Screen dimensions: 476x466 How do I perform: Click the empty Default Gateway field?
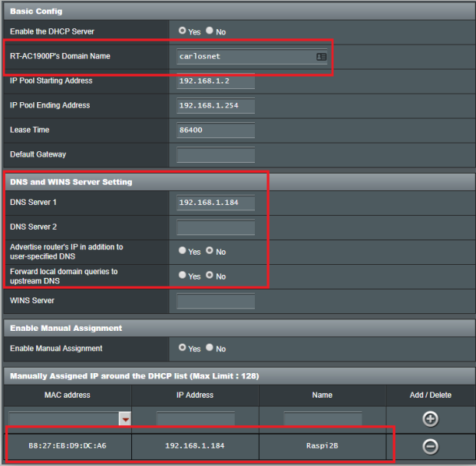[216, 155]
